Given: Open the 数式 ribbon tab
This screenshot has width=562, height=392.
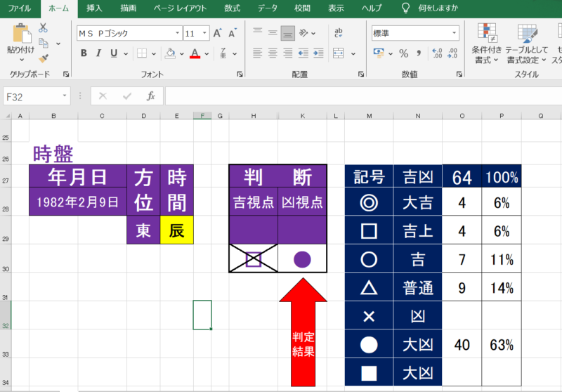Looking at the screenshot, I should pos(233,8).
